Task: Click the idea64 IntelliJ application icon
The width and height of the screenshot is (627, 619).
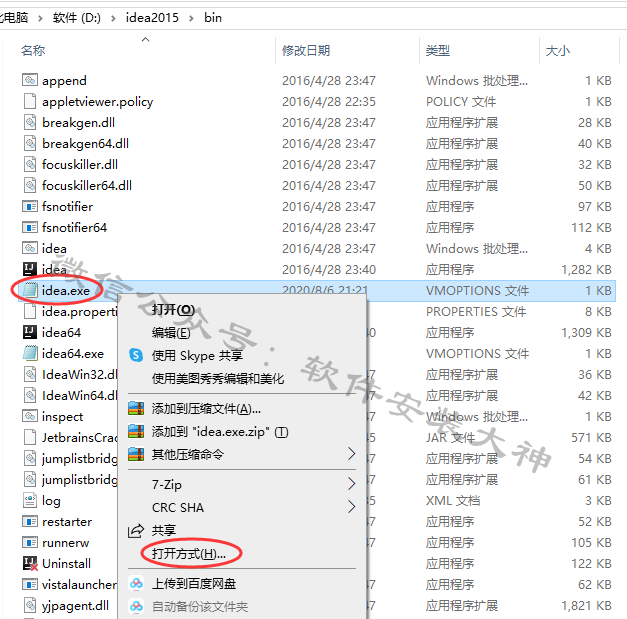Action: pos(30,332)
